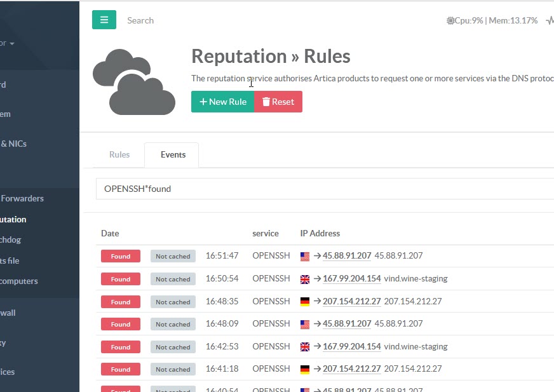Click the activity pulse icon at top right
Viewport: 554px width, 392px height.
550,20
